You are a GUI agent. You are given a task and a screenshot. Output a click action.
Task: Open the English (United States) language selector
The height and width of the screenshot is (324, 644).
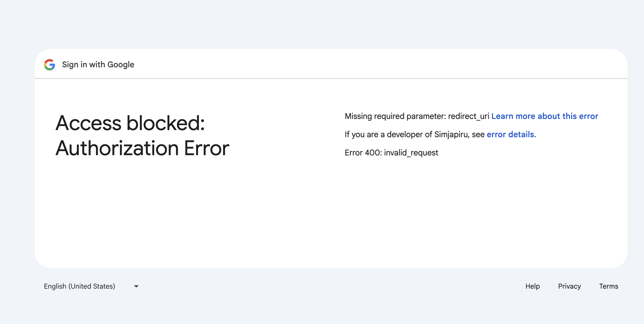80,286
